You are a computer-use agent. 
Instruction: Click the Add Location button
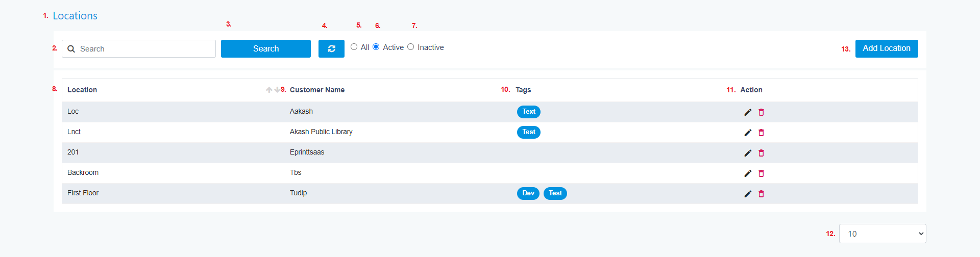coord(887,48)
